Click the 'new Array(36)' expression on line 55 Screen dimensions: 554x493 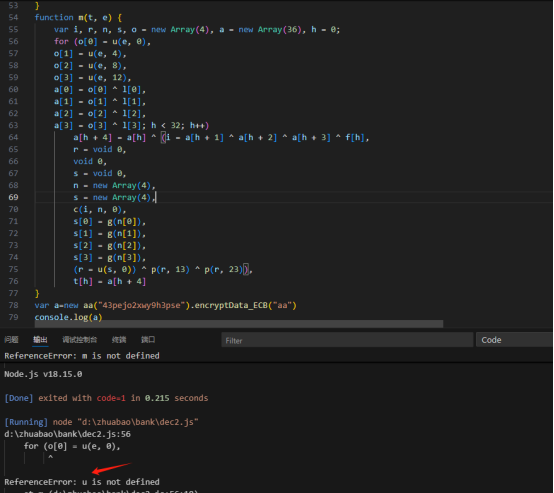pyautogui.click(x=270, y=29)
